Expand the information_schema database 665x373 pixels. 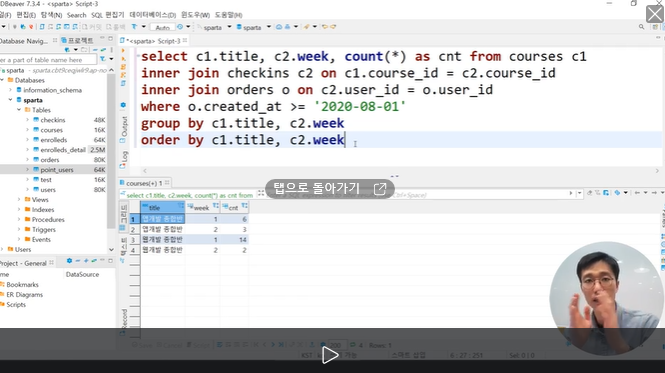tap(11, 90)
